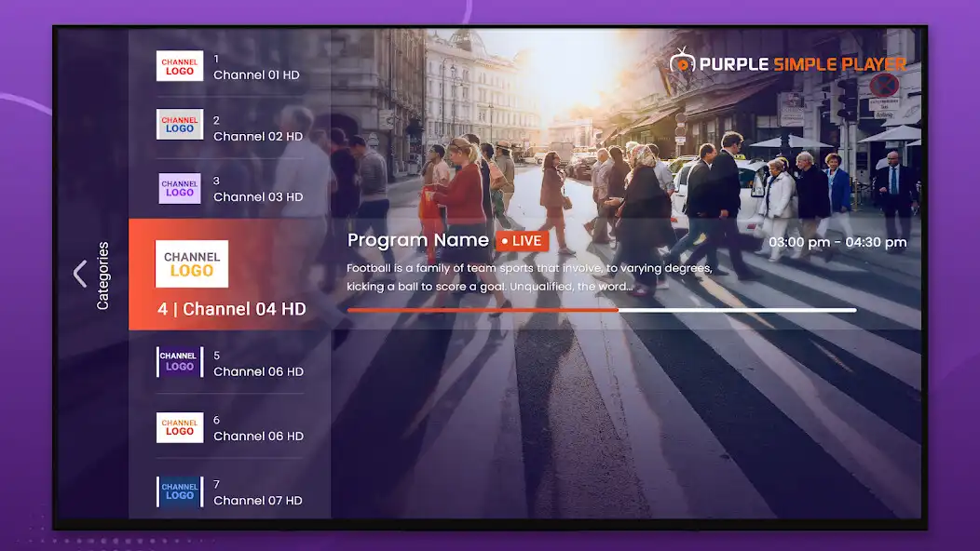
Task: Open the Categories menu label
Action: (x=102, y=275)
